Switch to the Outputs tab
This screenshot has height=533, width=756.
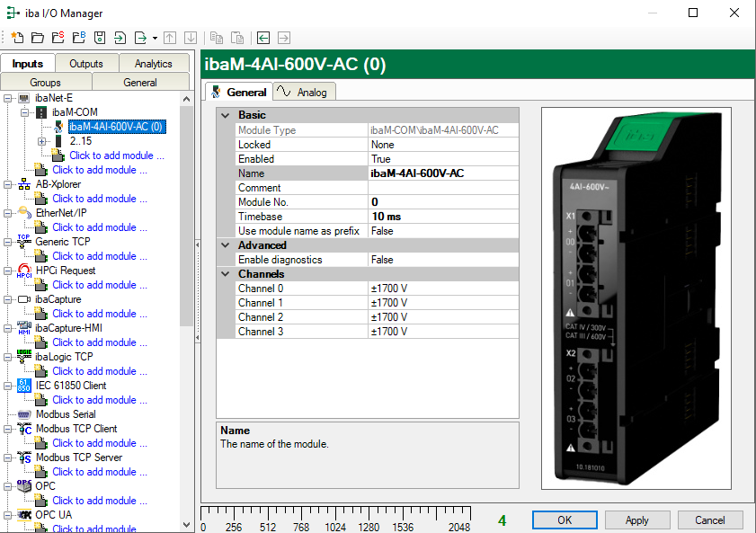coord(86,64)
